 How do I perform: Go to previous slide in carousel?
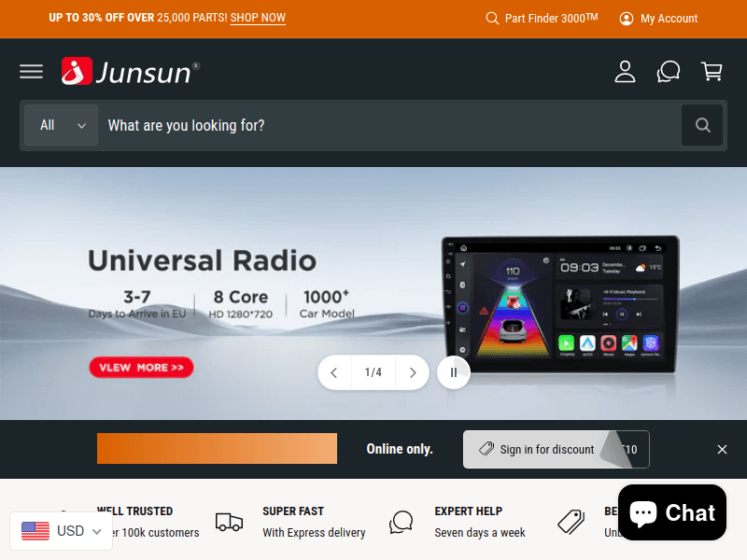[334, 372]
